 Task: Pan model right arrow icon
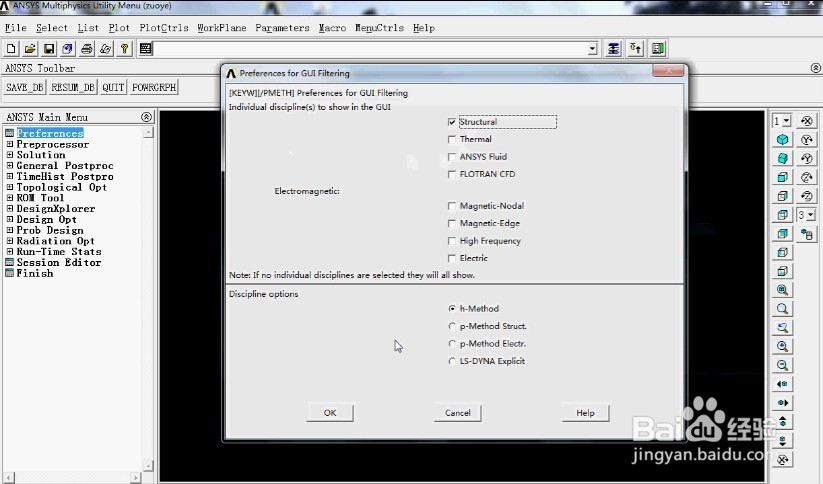point(783,403)
